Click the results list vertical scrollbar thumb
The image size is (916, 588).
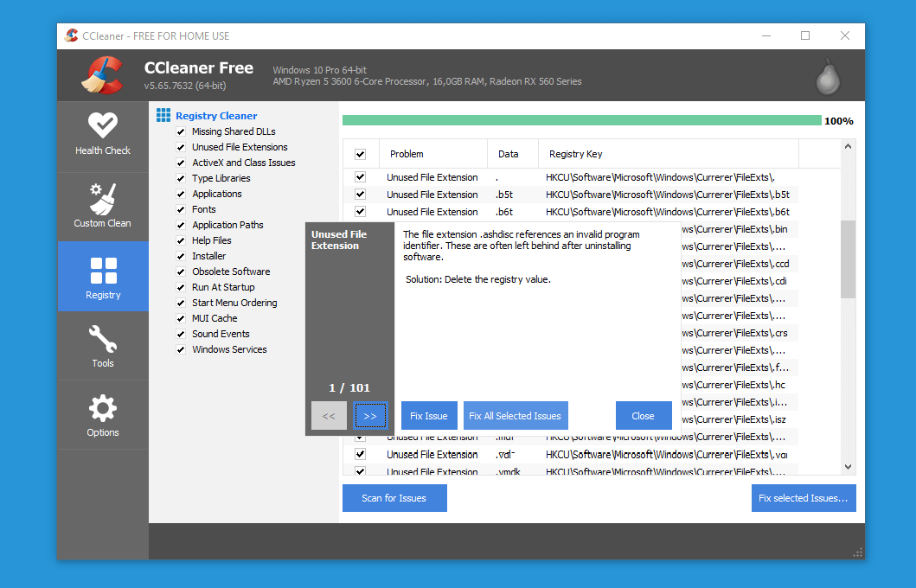(x=849, y=259)
